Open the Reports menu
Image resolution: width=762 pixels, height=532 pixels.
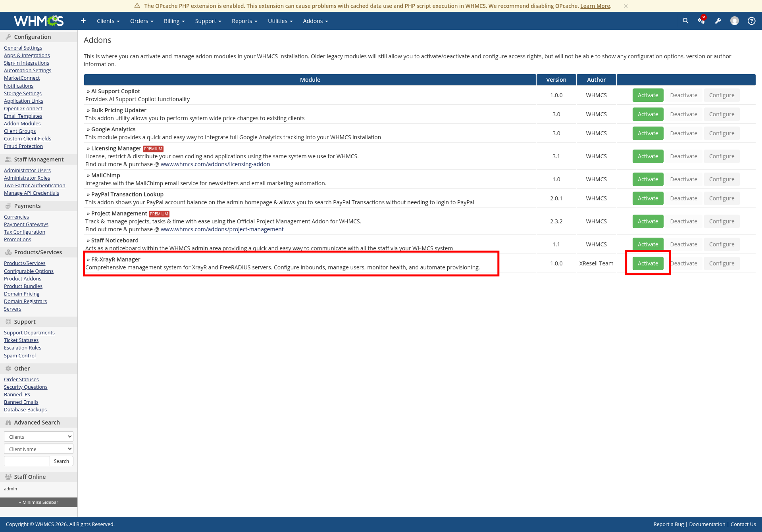click(x=244, y=21)
